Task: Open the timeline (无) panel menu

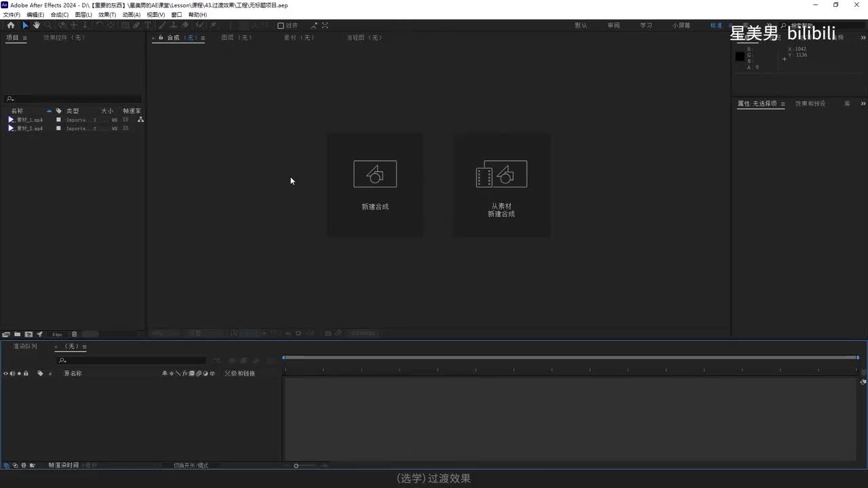Action: (x=85, y=347)
